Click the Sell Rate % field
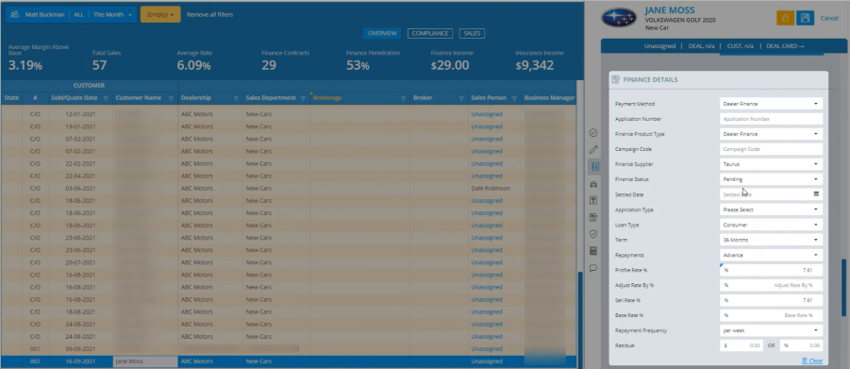850x369 pixels. click(771, 300)
